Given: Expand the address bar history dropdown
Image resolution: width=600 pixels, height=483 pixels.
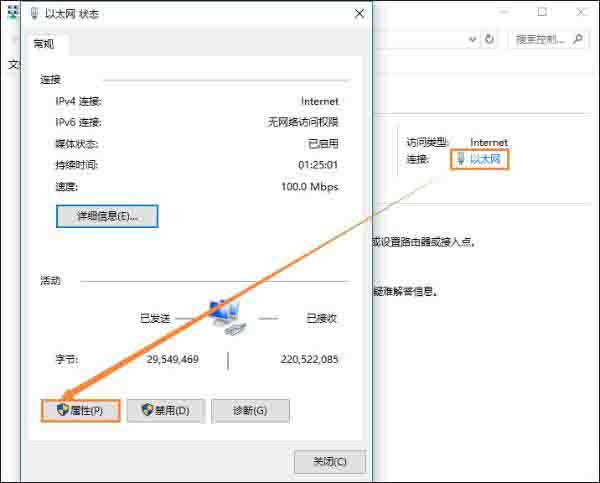Looking at the screenshot, I should (x=472, y=40).
